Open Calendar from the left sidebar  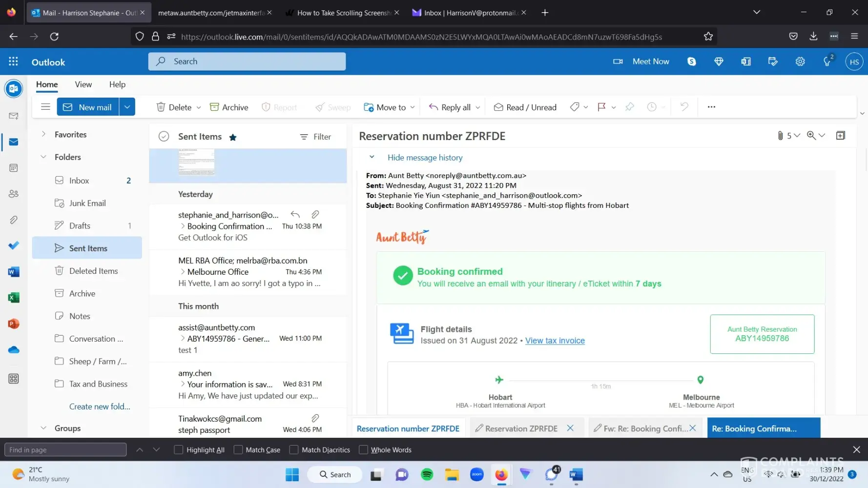14,168
